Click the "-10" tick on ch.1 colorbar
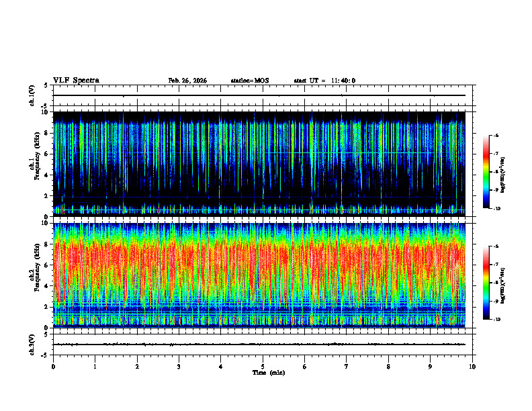The width and height of the screenshot is (532, 411). [497, 209]
